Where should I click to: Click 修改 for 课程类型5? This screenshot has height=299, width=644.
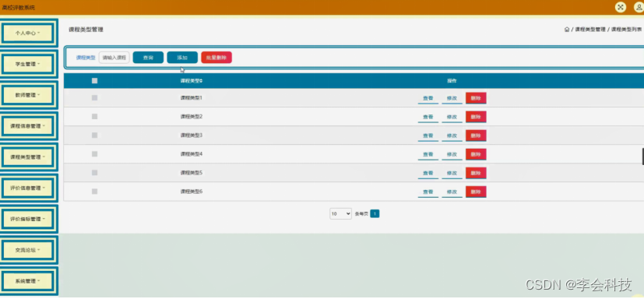click(x=452, y=174)
